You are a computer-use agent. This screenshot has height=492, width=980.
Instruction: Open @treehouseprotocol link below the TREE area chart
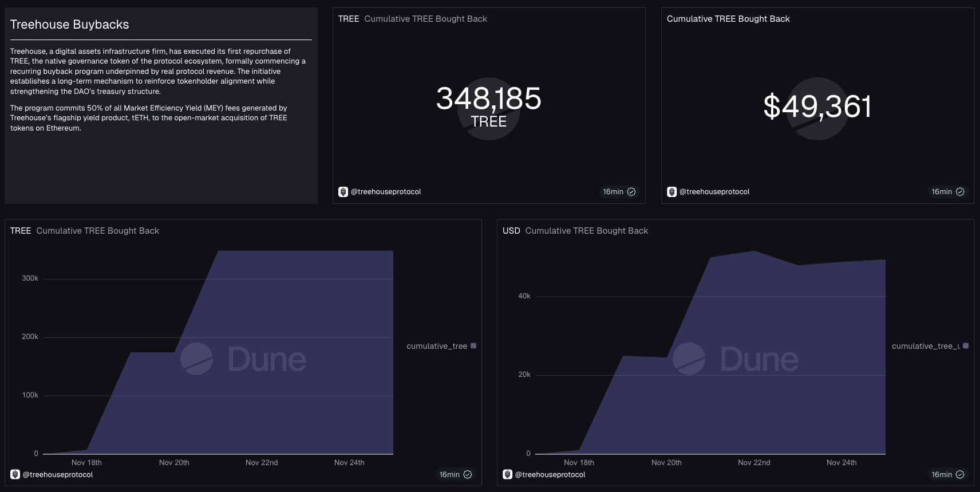[x=58, y=474]
